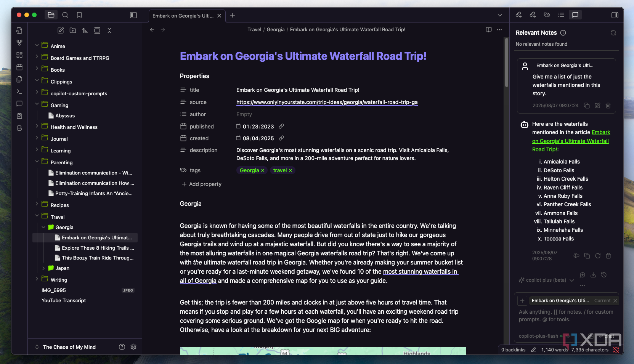634x364 pixels.
Task: Save the chat as a note
Action: point(593,275)
